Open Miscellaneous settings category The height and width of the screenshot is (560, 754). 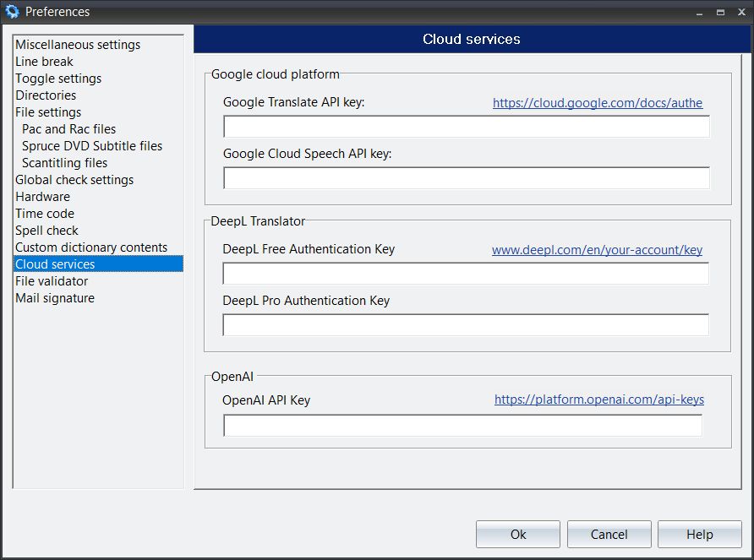point(78,45)
